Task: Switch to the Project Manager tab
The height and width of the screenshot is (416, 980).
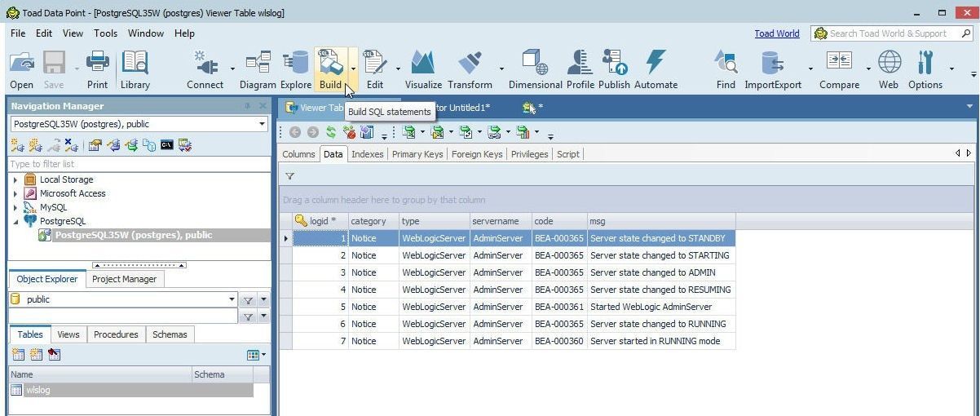Action: click(x=124, y=279)
